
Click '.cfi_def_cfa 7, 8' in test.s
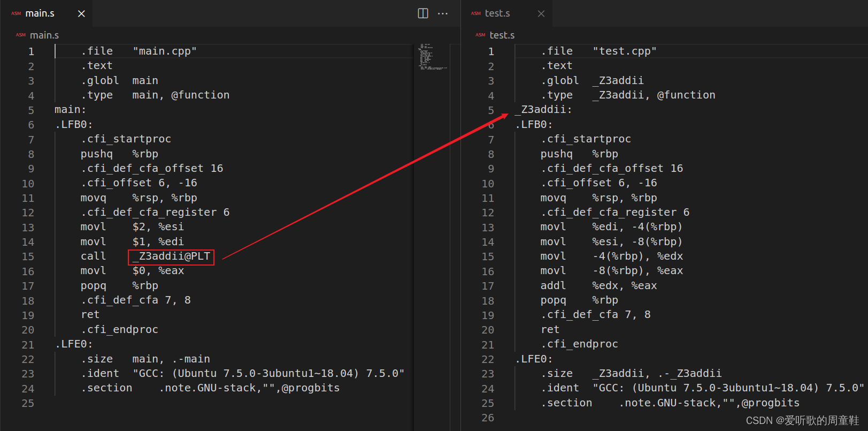pyautogui.click(x=596, y=314)
